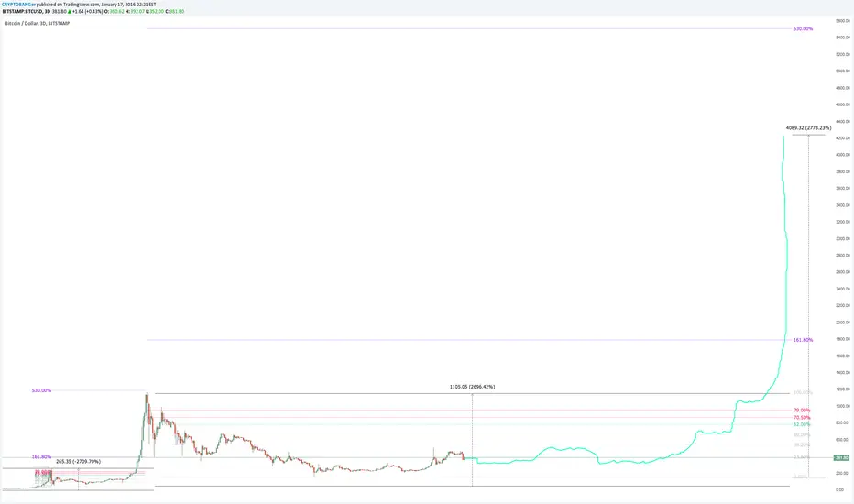Click the 161.80% label near the 1800.00 level
The height and width of the screenshot is (504, 854).
[803, 340]
